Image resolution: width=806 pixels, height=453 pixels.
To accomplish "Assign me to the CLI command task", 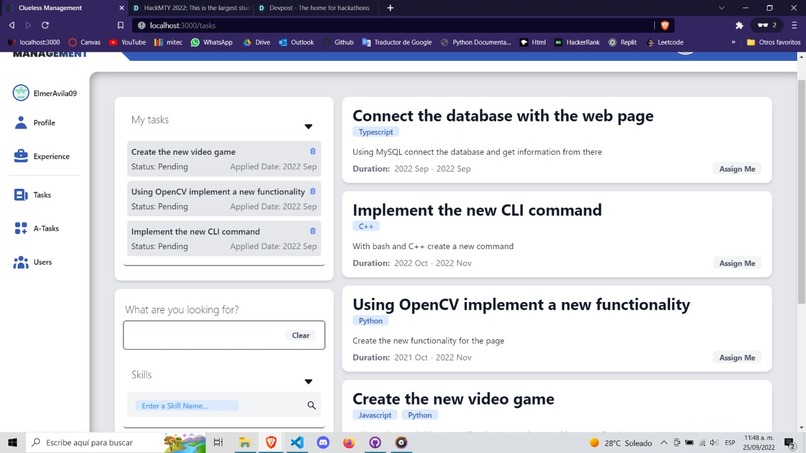I will (737, 263).
